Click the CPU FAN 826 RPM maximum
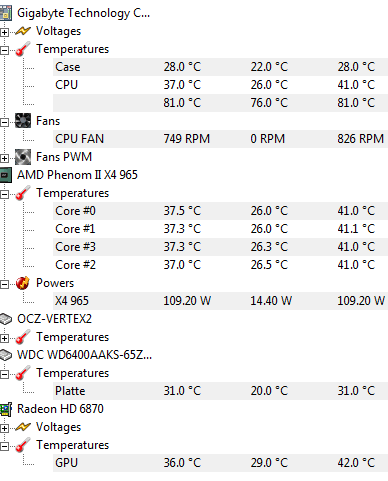Viewport: 388px width, 481px height. (x=361, y=139)
